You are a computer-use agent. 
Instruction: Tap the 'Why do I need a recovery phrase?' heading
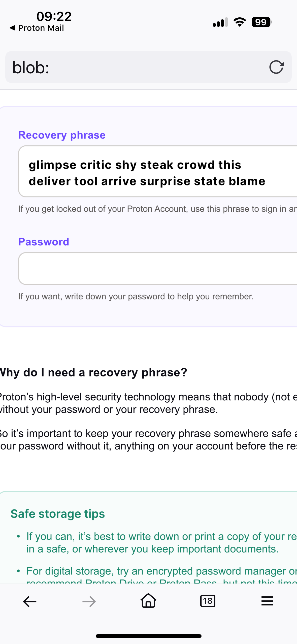coord(94,372)
